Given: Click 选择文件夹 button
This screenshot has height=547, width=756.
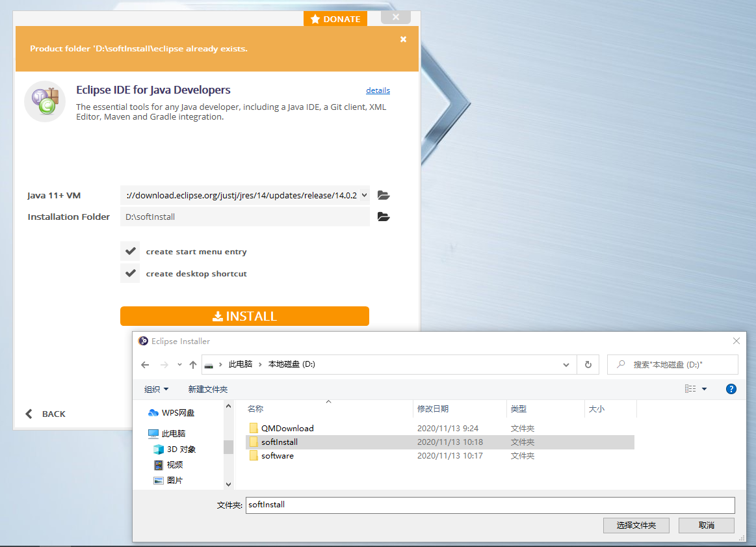Looking at the screenshot, I should click(636, 526).
